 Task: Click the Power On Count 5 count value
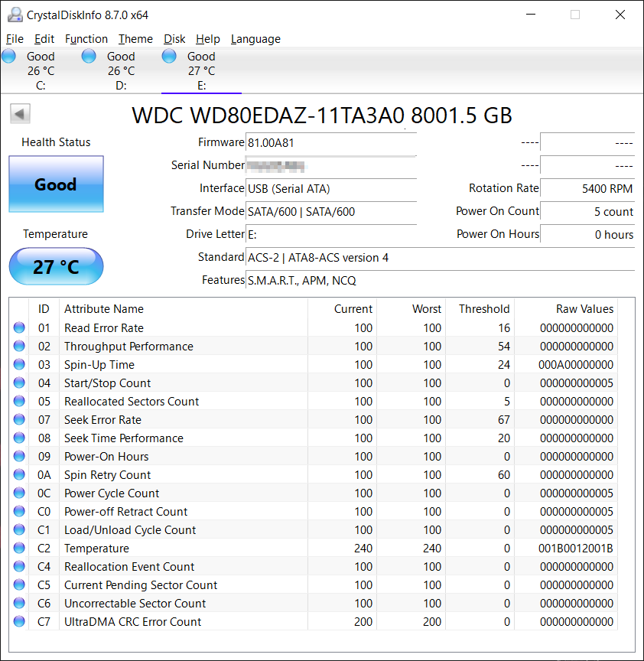click(587, 212)
